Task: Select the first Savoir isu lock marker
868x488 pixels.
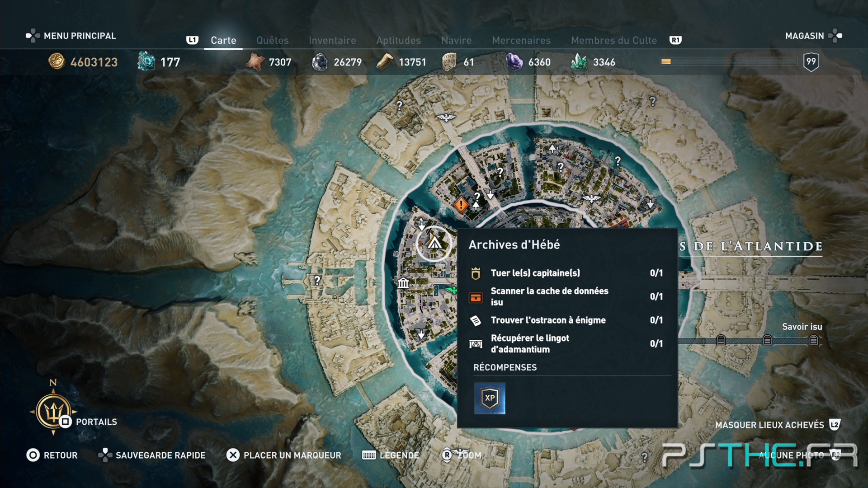Action: 721,340
